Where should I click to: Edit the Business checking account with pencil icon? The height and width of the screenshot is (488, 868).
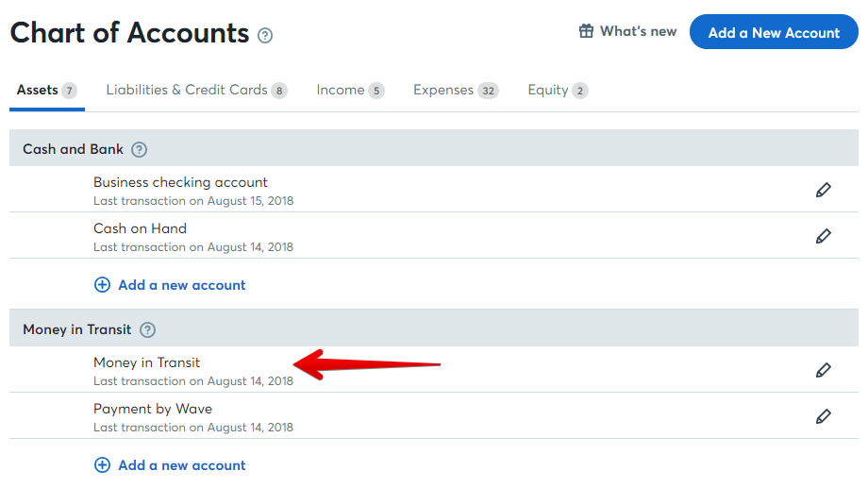pyautogui.click(x=823, y=190)
